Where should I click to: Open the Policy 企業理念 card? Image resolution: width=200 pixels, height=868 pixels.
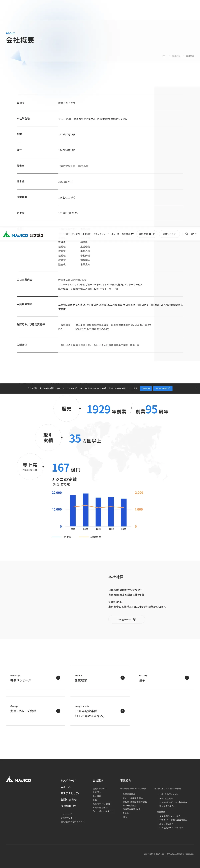click(x=100, y=678)
